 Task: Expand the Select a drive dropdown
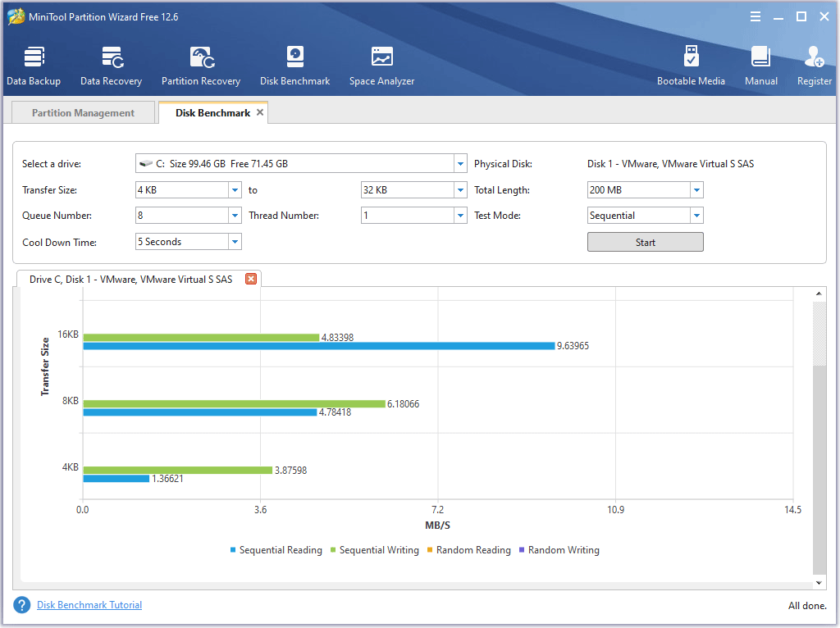pyautogui.click(x=460, y=164)
